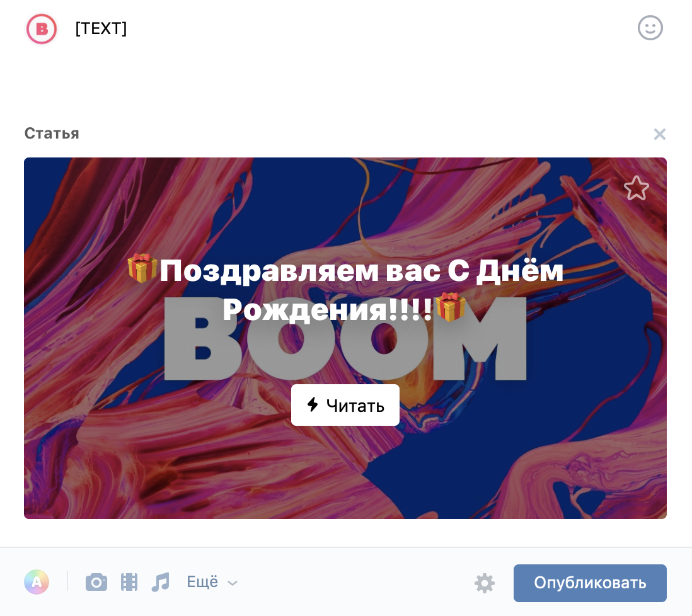Open post settings gear icon
Viewport: 692px width, 616px height.
(484, 583)
